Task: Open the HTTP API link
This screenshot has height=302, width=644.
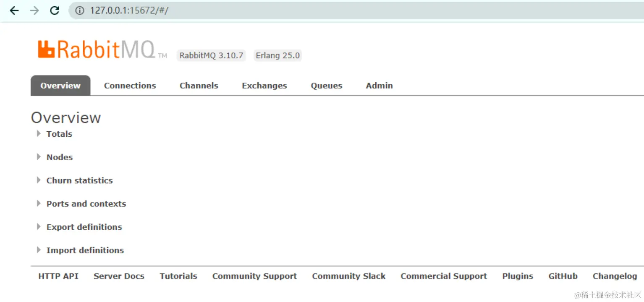Action: [58, 276]
